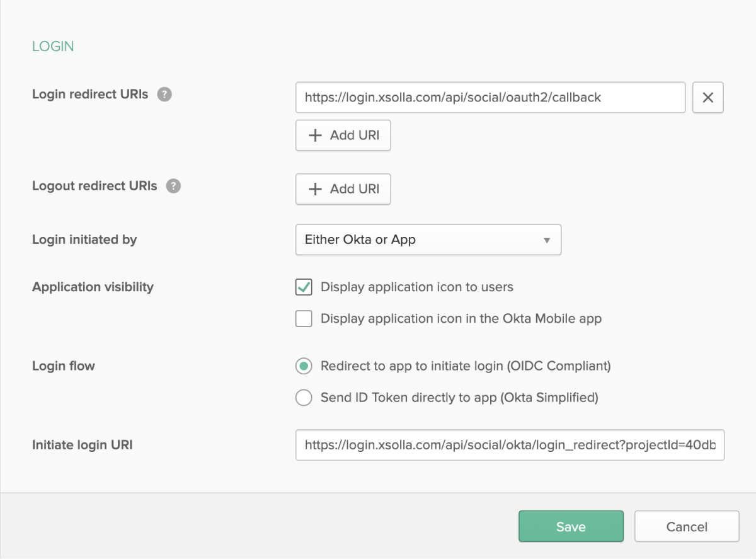Click the Initiate login URI label
This screenshot has width=756, height=559.
coord(83,446)
